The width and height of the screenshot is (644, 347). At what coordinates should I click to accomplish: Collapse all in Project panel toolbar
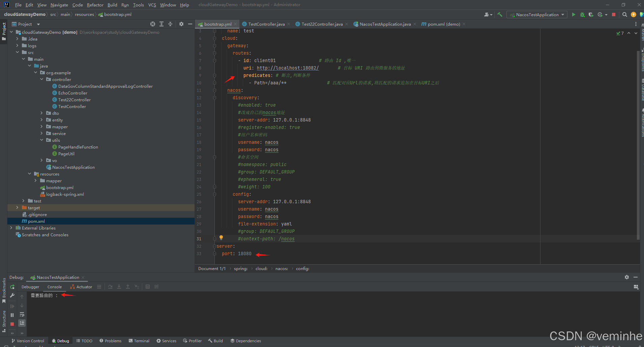(x=170, y=24)
